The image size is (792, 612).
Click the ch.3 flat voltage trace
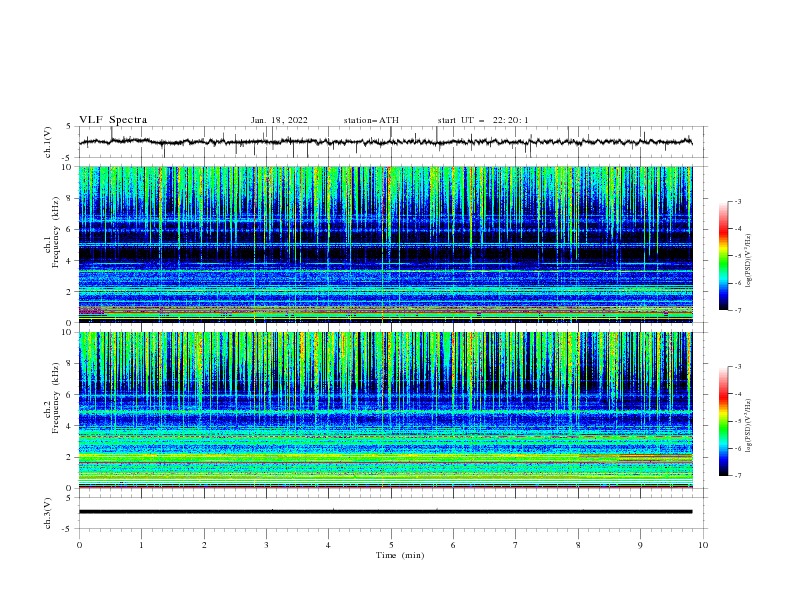click(x=385, y=512)
